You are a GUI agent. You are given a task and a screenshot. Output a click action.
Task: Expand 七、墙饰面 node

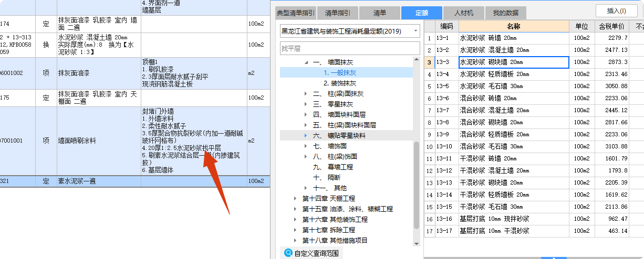(306, 146)
